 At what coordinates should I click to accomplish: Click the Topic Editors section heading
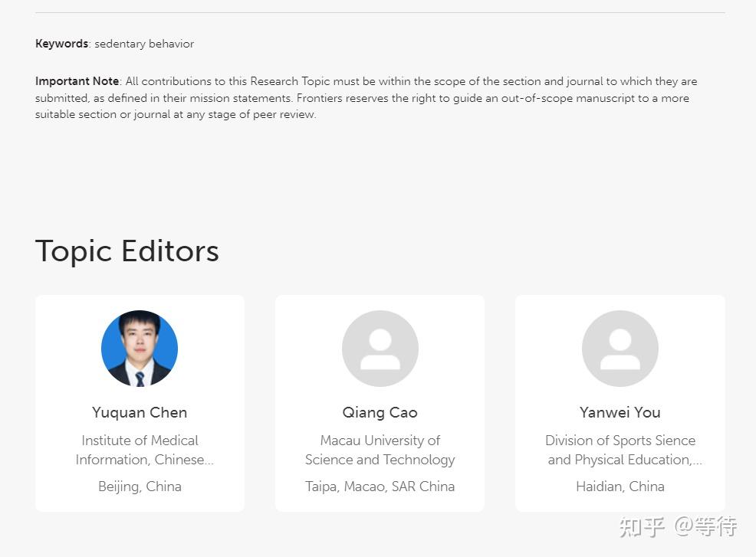point(127,251)
